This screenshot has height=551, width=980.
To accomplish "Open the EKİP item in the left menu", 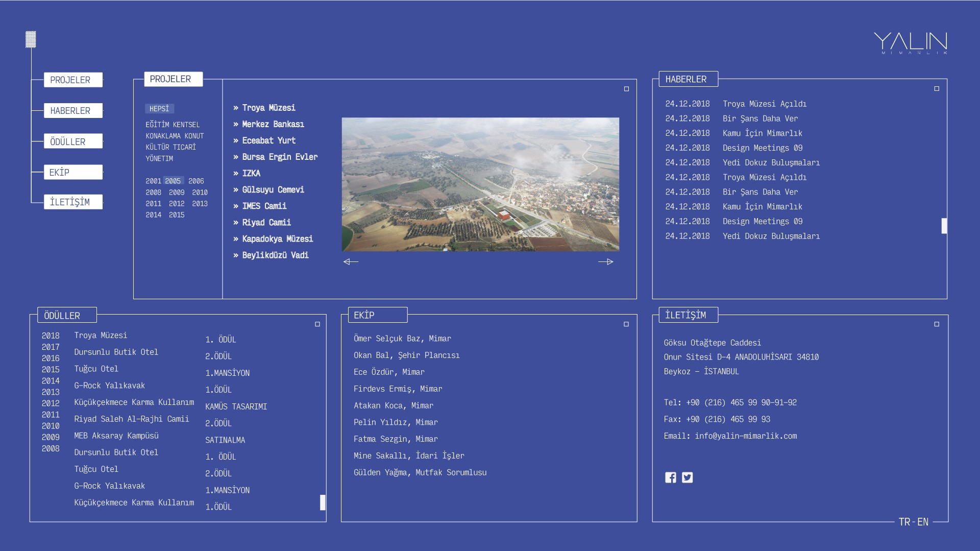I will click(73, 172).
